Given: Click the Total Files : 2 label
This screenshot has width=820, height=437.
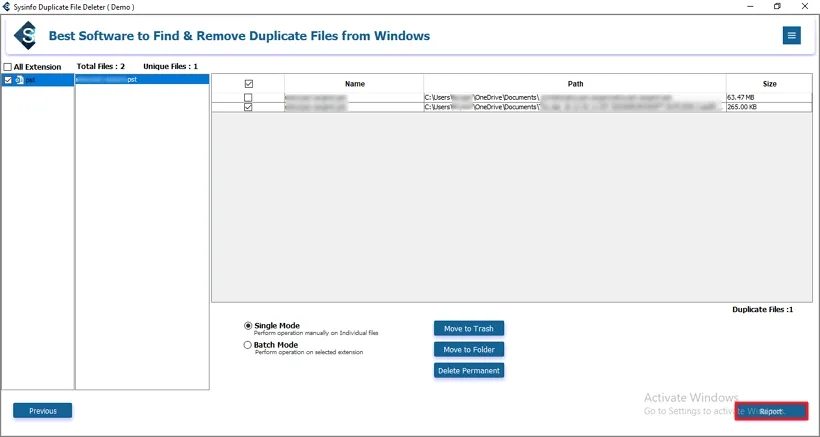Looking at the screenshot, I should click(101, 66).
